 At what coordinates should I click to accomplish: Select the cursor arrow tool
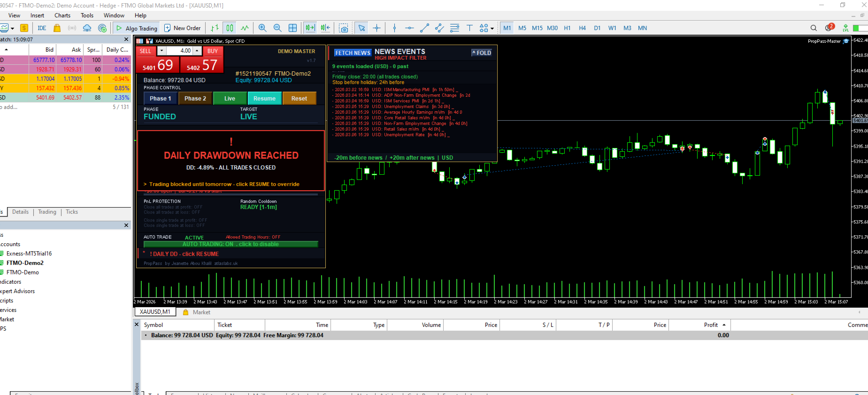point(361,28)
